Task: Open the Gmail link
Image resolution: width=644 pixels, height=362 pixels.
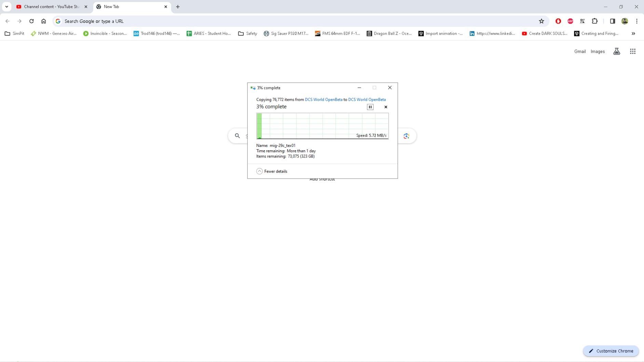Action: coord(580,52)
